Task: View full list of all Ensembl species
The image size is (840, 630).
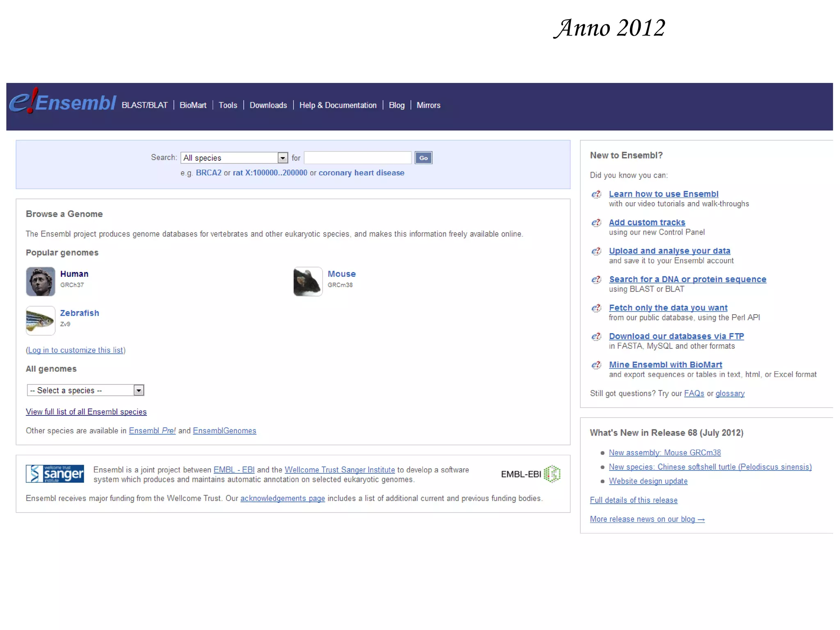Action: 86,412
